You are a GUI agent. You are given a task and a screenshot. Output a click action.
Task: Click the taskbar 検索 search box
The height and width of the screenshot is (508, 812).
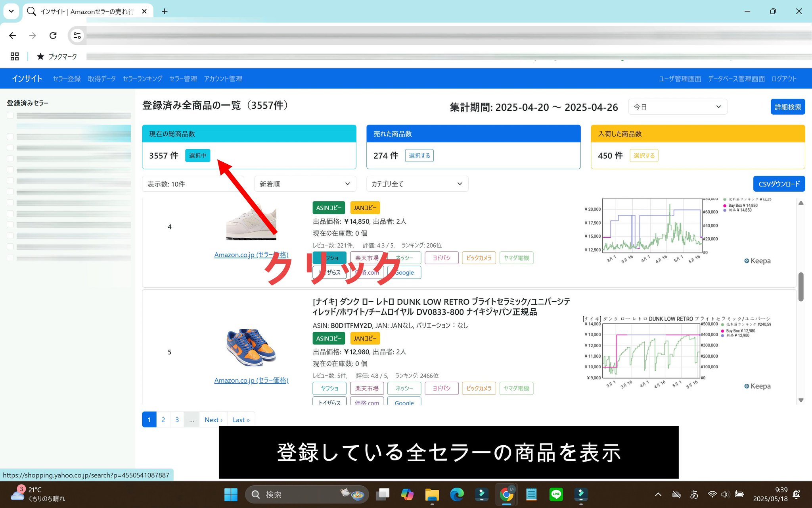click(x=307, y=495)
